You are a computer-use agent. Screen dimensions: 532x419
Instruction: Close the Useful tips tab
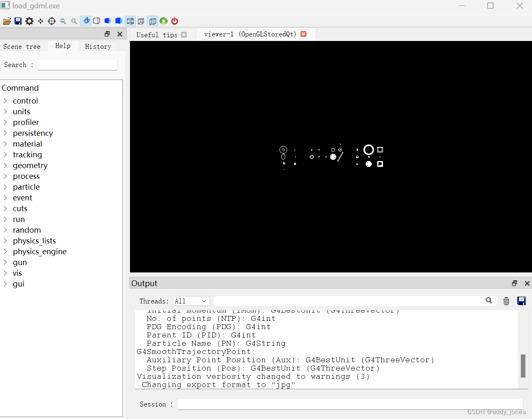point(184,35)
